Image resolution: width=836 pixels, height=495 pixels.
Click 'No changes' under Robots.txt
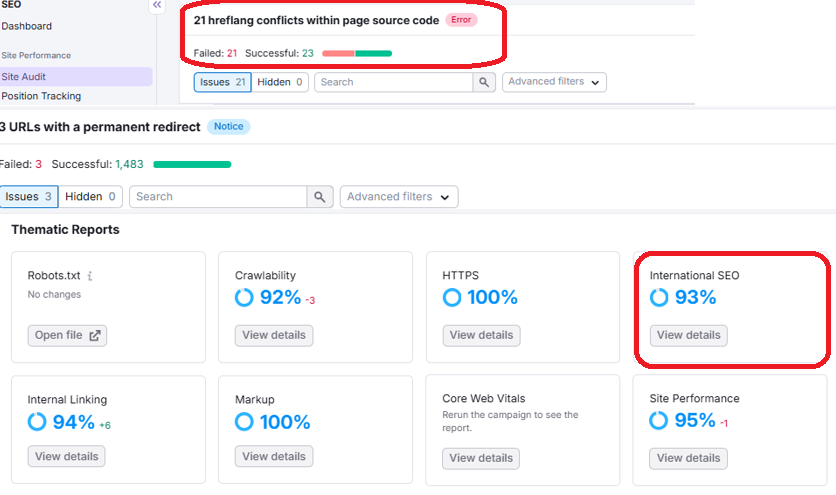coord(54,294)
